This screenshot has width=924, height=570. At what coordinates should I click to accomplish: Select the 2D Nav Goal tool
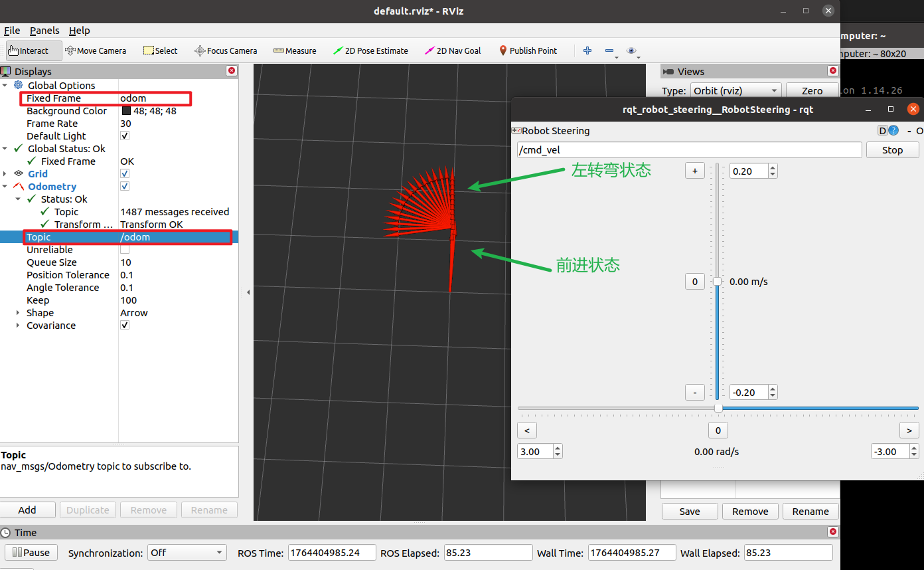pos(453,50)
